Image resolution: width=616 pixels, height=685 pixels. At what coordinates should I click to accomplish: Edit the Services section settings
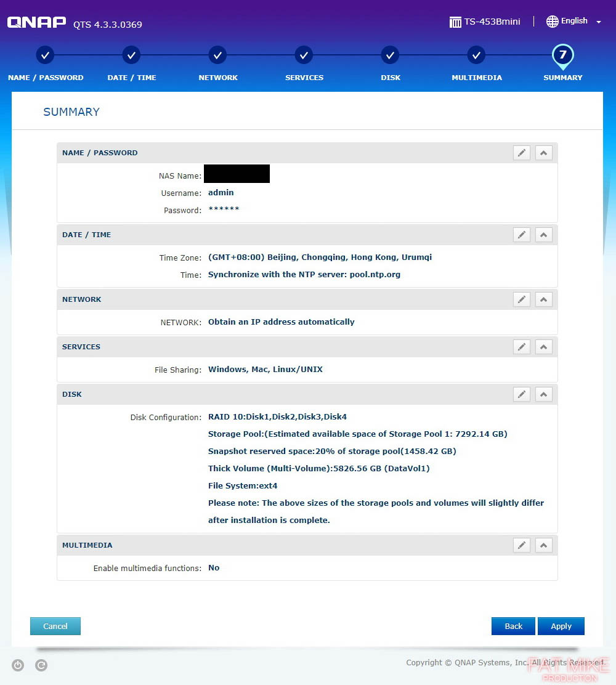click(522, 347)
